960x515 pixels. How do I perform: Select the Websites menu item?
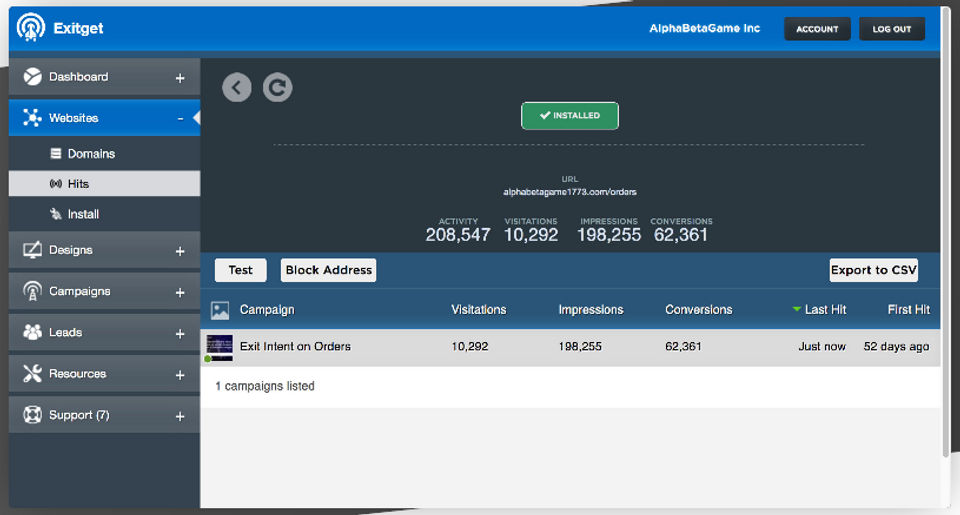[104, 118]
